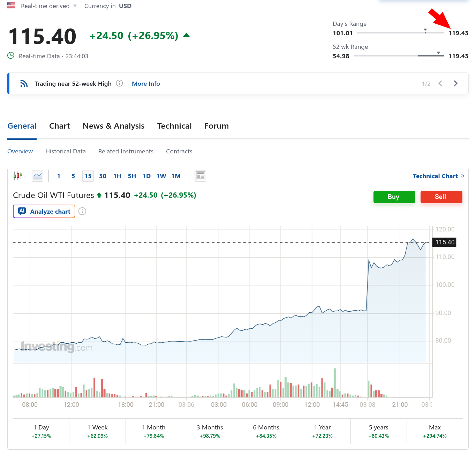This screenshot has width=476, height=450.
Task: Click info icon beside Analyze chart
Action: pyautogui.click(x=82, y=211)
